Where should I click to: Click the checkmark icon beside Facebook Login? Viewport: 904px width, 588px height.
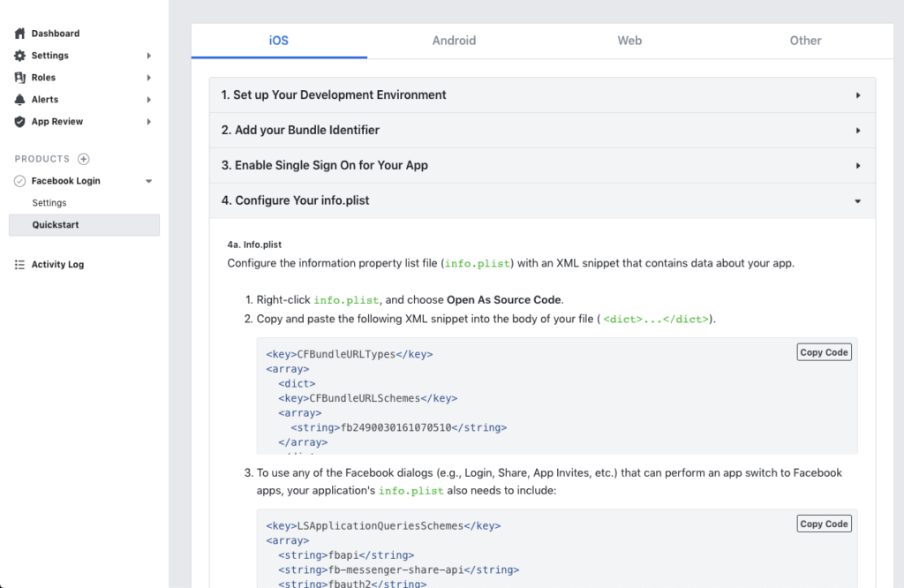point(19,180)
